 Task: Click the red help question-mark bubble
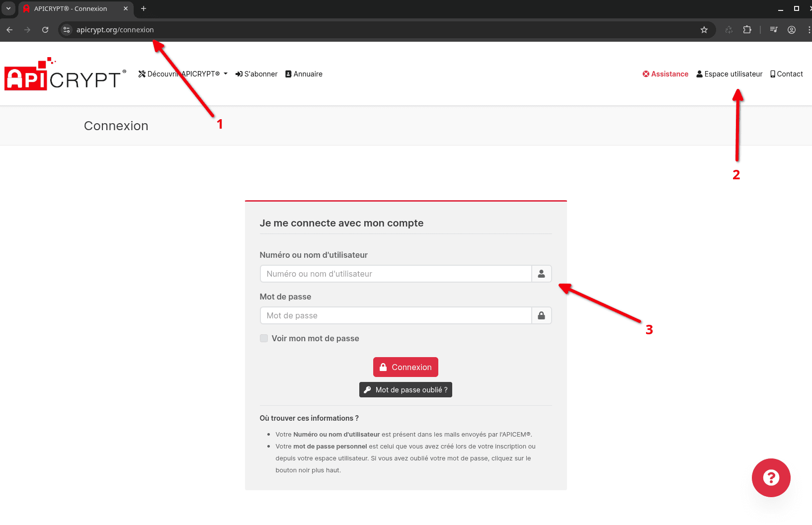pyautogui.click(x=771, y=478)
